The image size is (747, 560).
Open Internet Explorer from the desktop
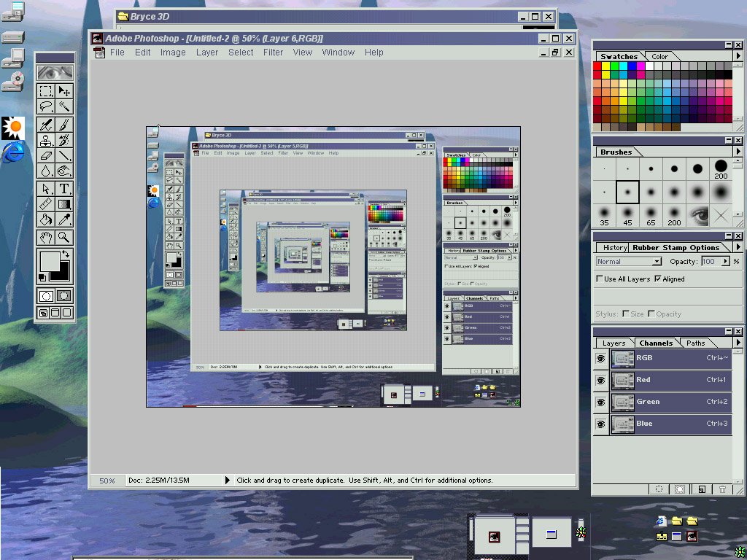pos(13,153)
